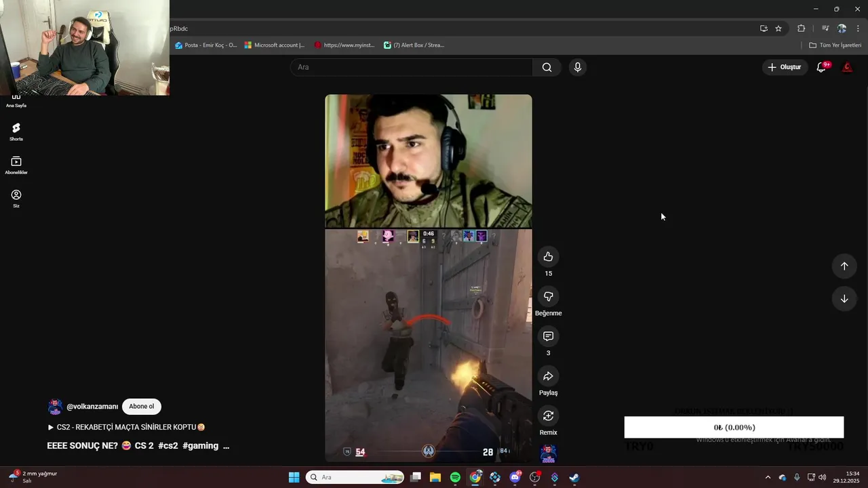
Task: Open the Posta - Emir Koç bookmark
Action: pos(205,45)
